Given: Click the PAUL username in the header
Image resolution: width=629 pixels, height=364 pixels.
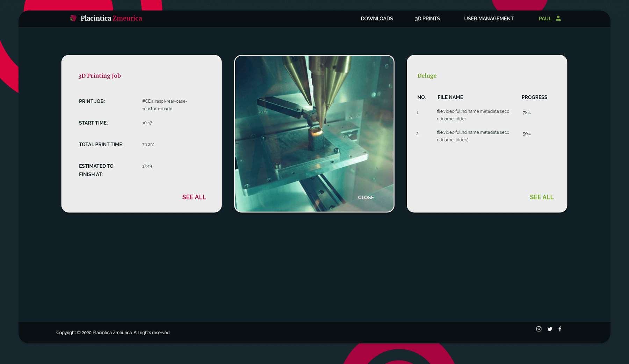Looking at the screenshot, I should click(x=545, y=19).
